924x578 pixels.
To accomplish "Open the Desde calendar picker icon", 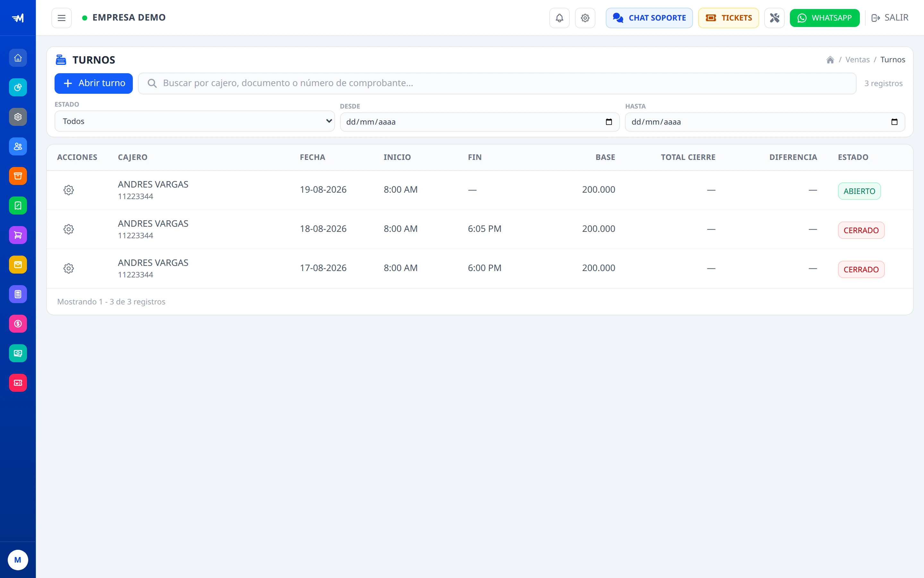I will point(609,122).
